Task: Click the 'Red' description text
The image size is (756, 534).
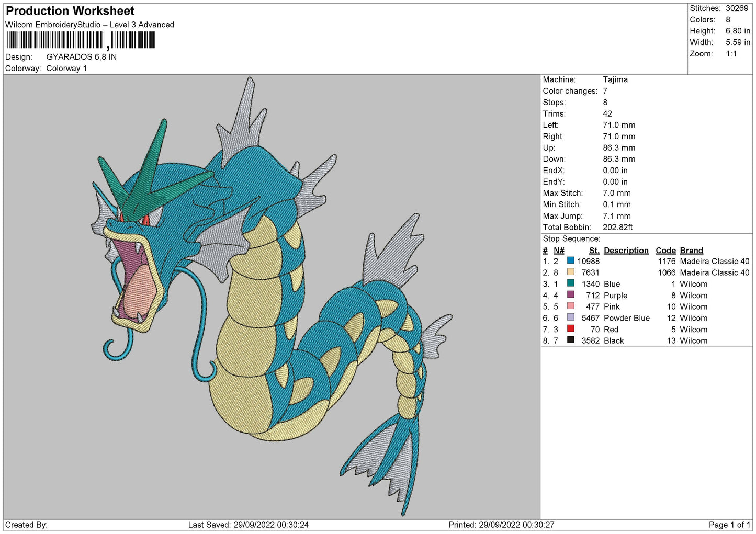Action: point(611,330)
